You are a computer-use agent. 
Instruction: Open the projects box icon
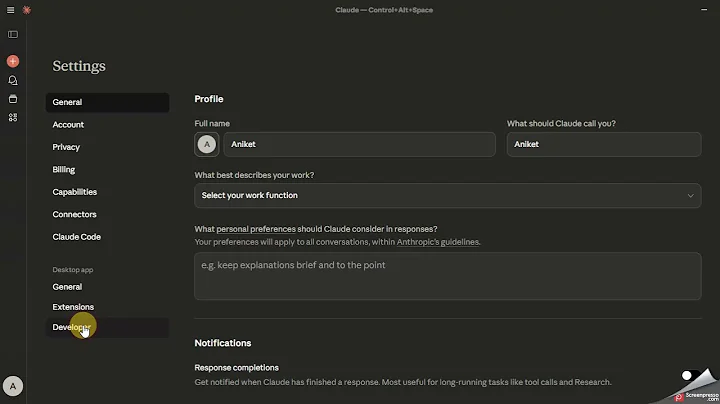(13, 99)
